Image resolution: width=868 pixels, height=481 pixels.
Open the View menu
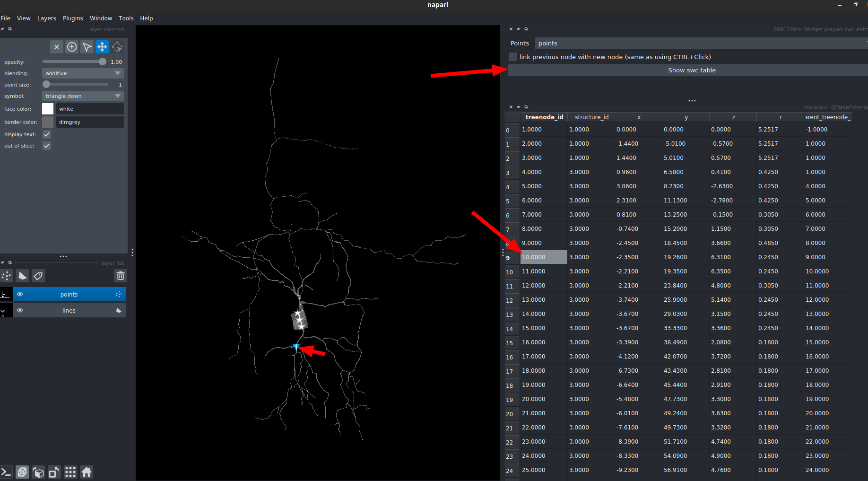(24, 18)
